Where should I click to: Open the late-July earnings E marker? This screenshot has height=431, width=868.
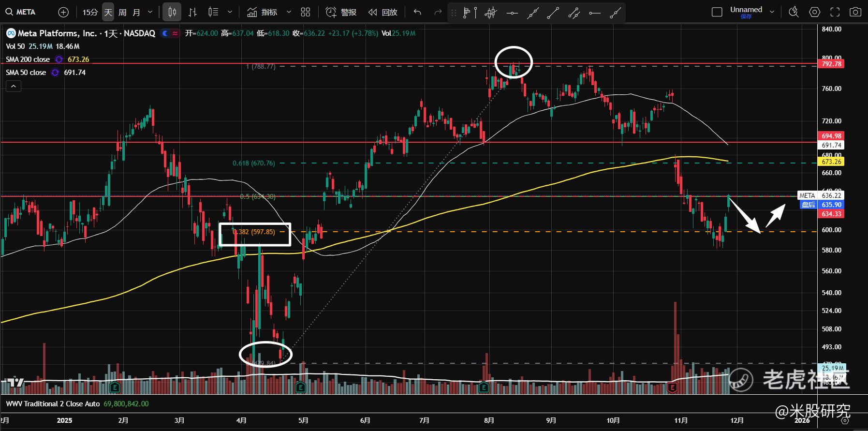click(484, 387)
